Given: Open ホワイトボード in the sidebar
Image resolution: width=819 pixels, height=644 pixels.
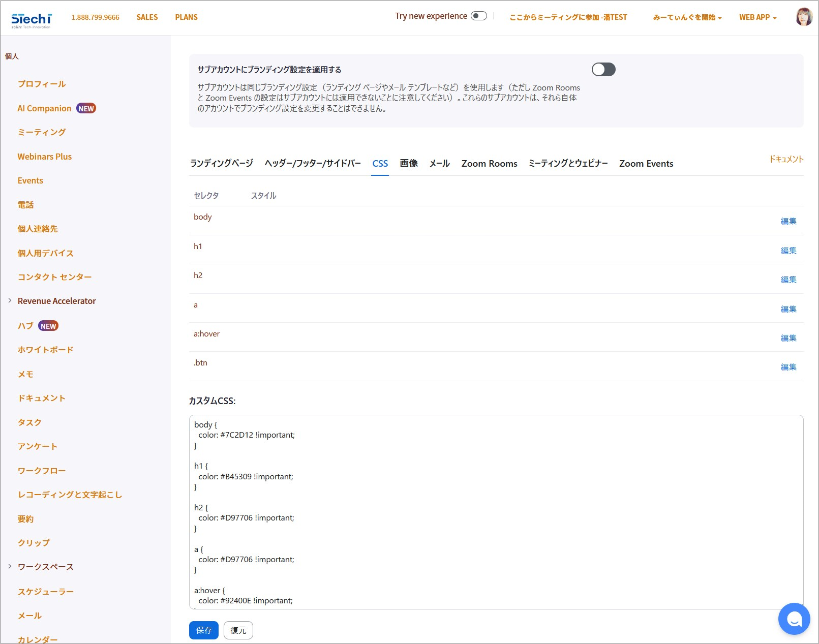Looking at the screenshot, I should [x=46, y=350].
